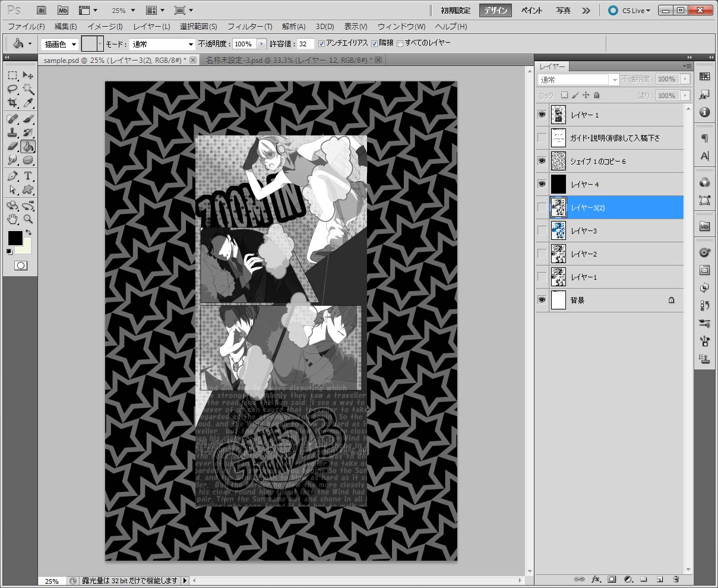Select the Zoom magnifier tool

(x=28, y=219)
